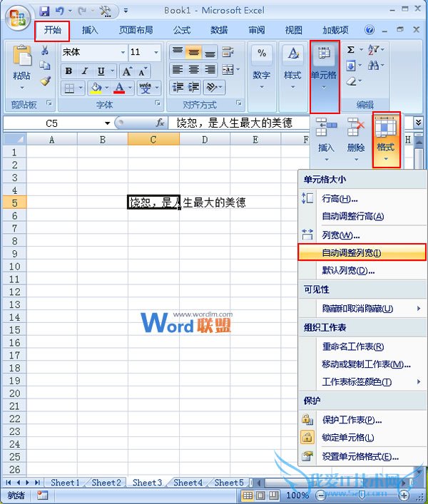The width and height of the screenshot is (428, 504).
Task: Open Insert (插入) cells dropdown
Action: click(x=327, y=139)
